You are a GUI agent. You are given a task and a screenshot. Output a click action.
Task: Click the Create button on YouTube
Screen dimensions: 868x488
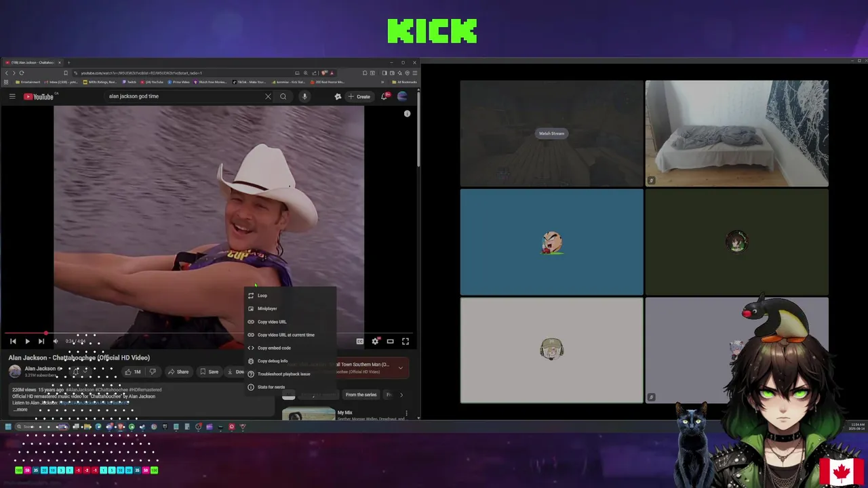pyautogui.click(x=359, y=96)
